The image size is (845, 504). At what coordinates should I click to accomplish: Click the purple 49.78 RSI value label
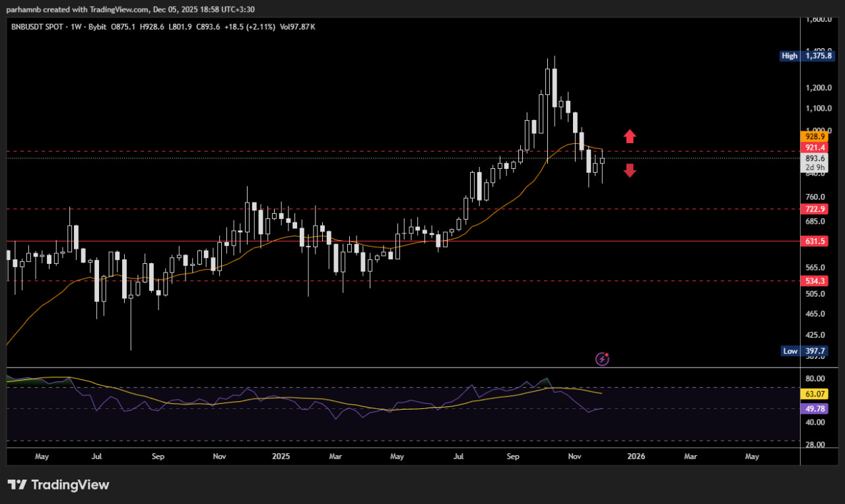(816, 408)
